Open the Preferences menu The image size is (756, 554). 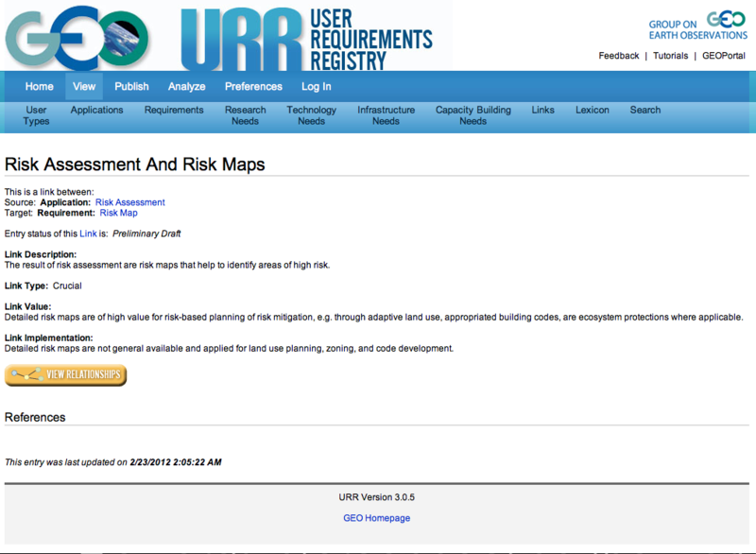click(x=253, y=86)
